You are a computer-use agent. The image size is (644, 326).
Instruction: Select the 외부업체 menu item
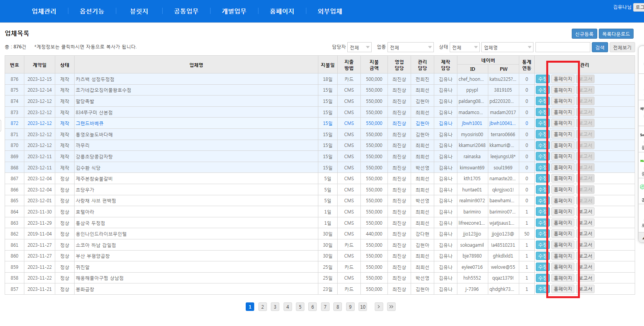tap(330, 11)
